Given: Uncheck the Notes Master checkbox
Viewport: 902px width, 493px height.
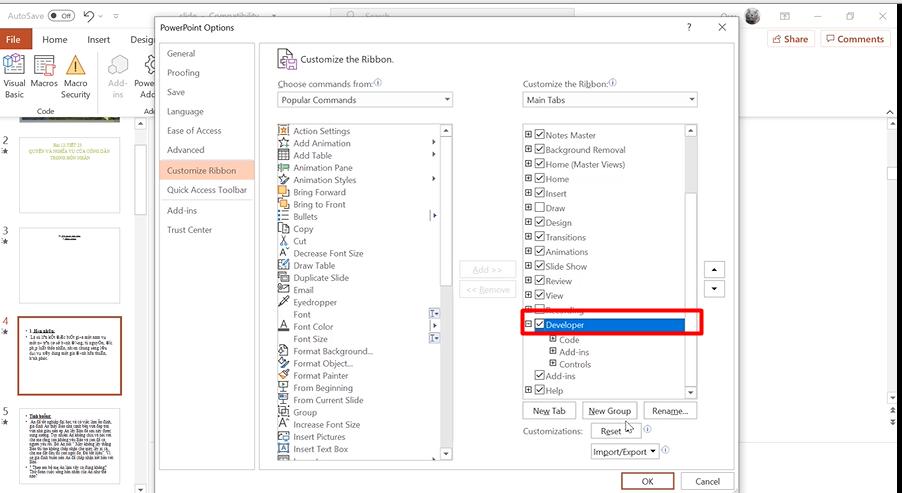Looking at the screenshot, I should (x=539, y=135).
